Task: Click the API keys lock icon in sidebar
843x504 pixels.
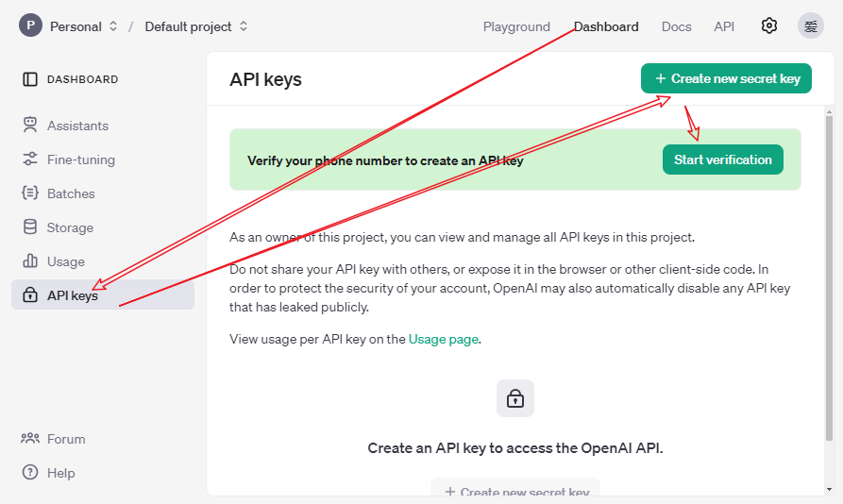Action: (30, 294)
